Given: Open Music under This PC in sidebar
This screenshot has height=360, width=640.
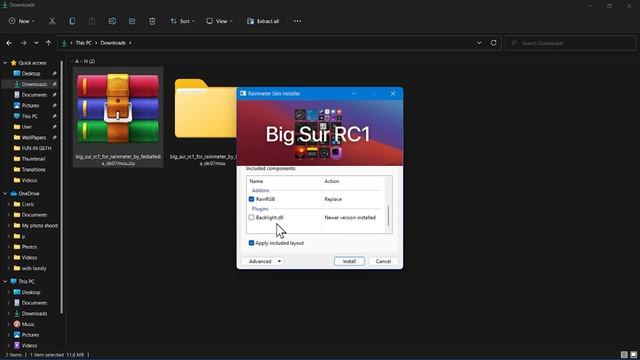Looking at the screenshot, I should coord(28,324).
